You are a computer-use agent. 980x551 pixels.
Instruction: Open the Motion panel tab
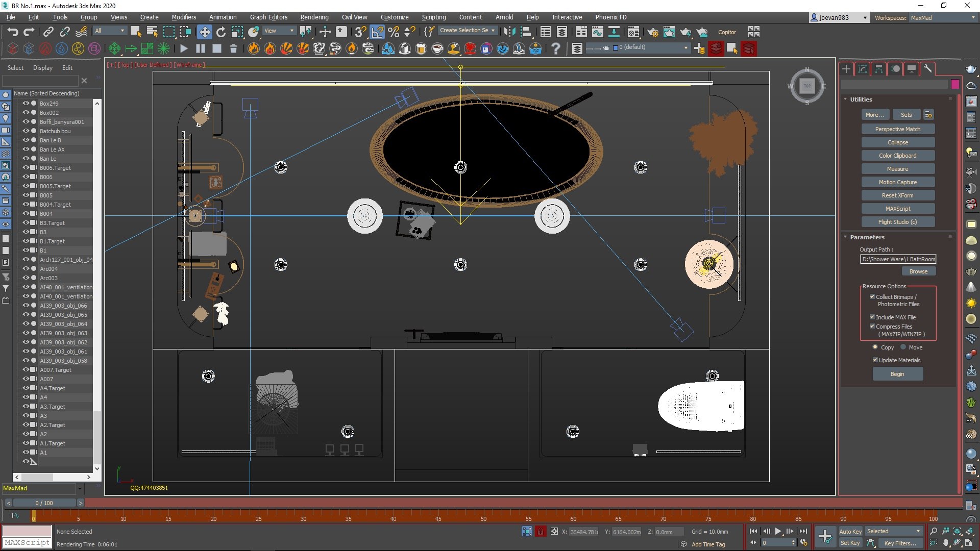click(x=895, y=69)
